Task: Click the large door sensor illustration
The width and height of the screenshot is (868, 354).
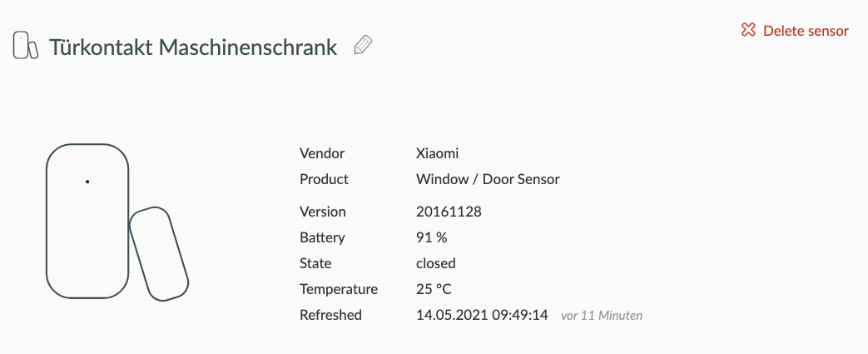Action: [x=115, y=221]
